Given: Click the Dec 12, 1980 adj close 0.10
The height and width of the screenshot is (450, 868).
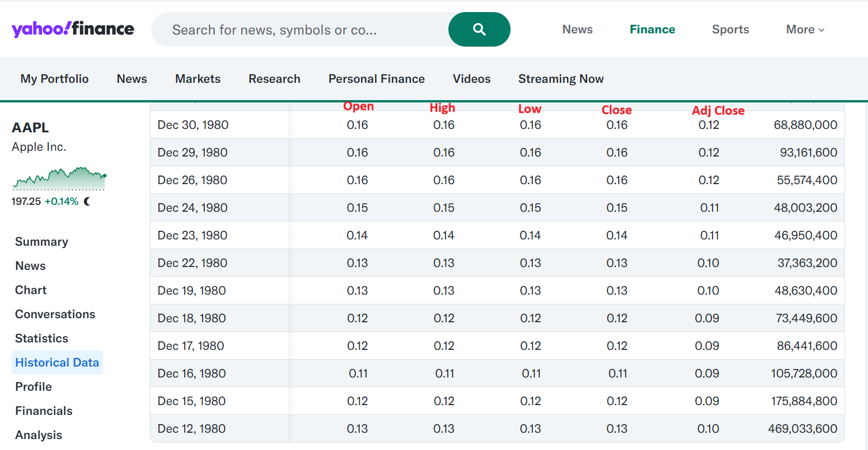Looking at the screenshot, I should [709, 429].
